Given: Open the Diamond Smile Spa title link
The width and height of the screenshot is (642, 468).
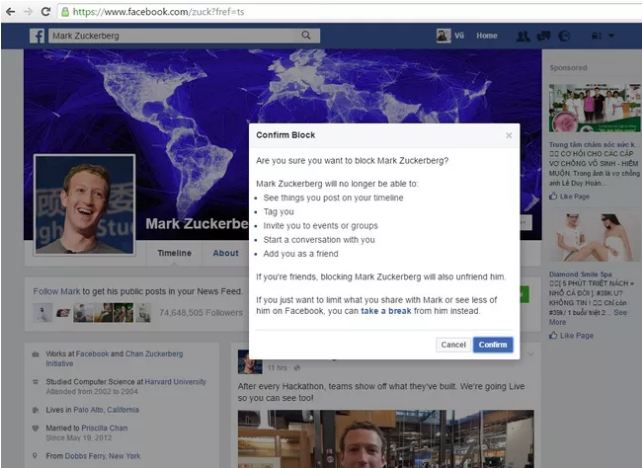Looking at the screenshot, I should [x=581, y=274].
